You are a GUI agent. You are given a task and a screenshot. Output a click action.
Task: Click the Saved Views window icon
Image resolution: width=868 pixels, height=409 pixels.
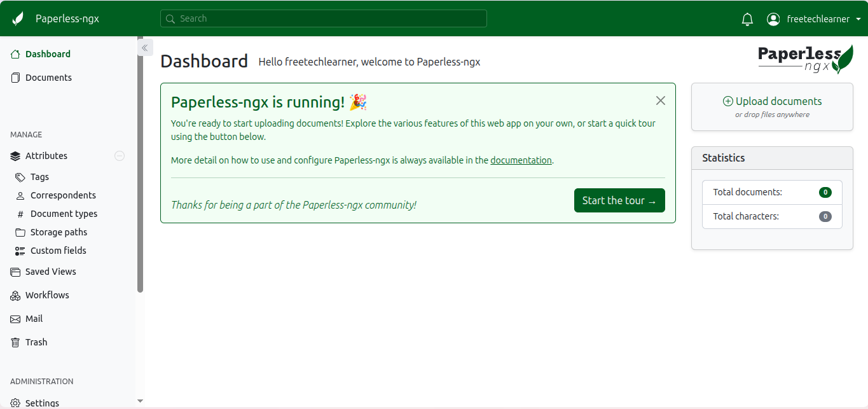coord(16,272)
